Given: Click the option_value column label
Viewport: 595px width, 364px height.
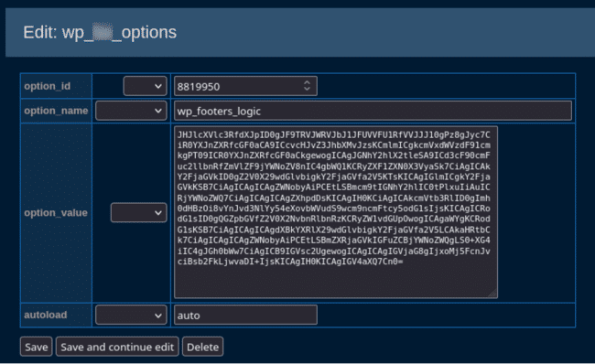Looking at the screenshot, I should (x=56, y=213).
